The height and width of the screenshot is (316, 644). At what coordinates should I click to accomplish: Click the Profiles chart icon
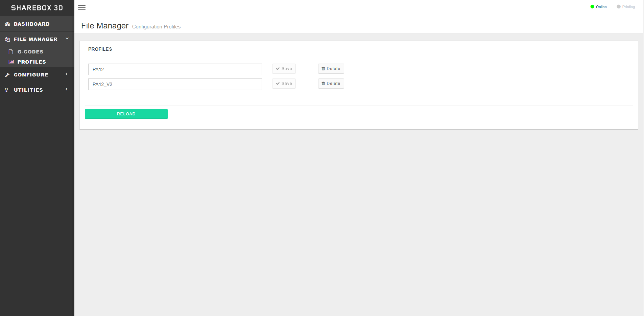coord(11,62)
